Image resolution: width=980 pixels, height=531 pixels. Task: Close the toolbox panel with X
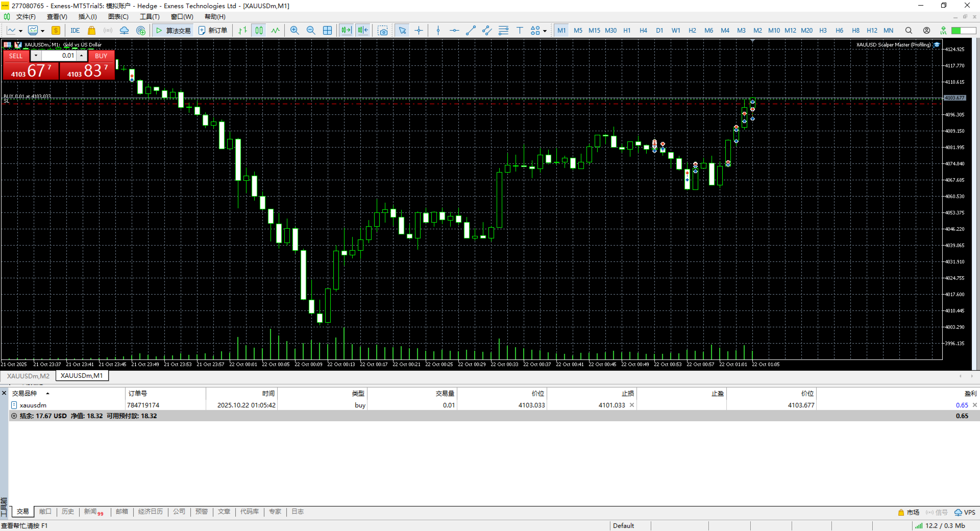tap(4, 393)
